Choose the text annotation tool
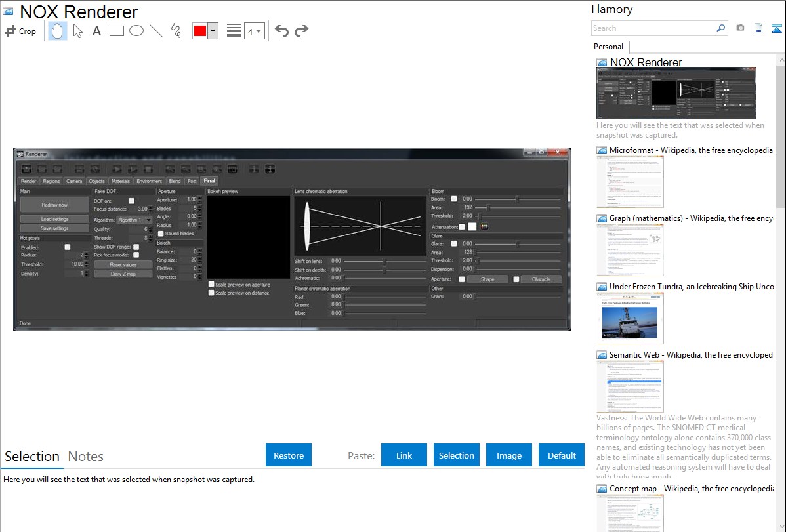Viewport: 786px width, 532px height. 96,31
